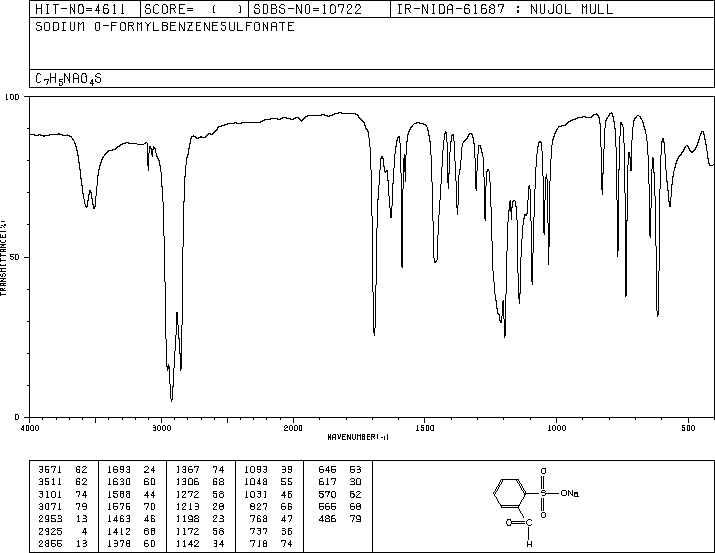Screen dimensions: 715x553
Task: Click the ONa group in the structure
Action: click(570, 493)
